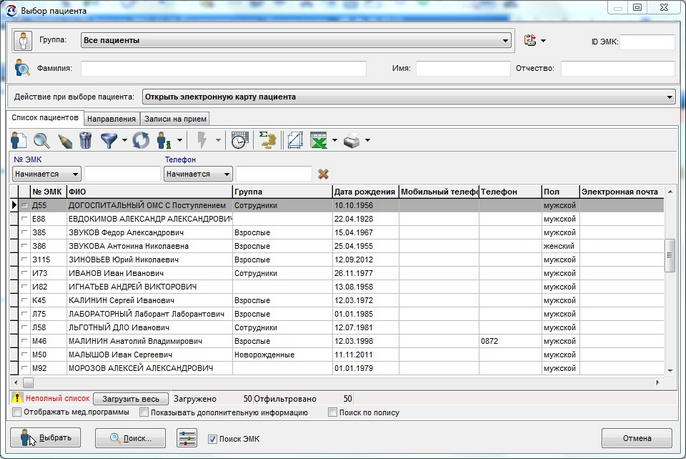Focus the Телефон filter text field
Screen dimensions: 686x459
pyautogui.click(x=274, y=174)
